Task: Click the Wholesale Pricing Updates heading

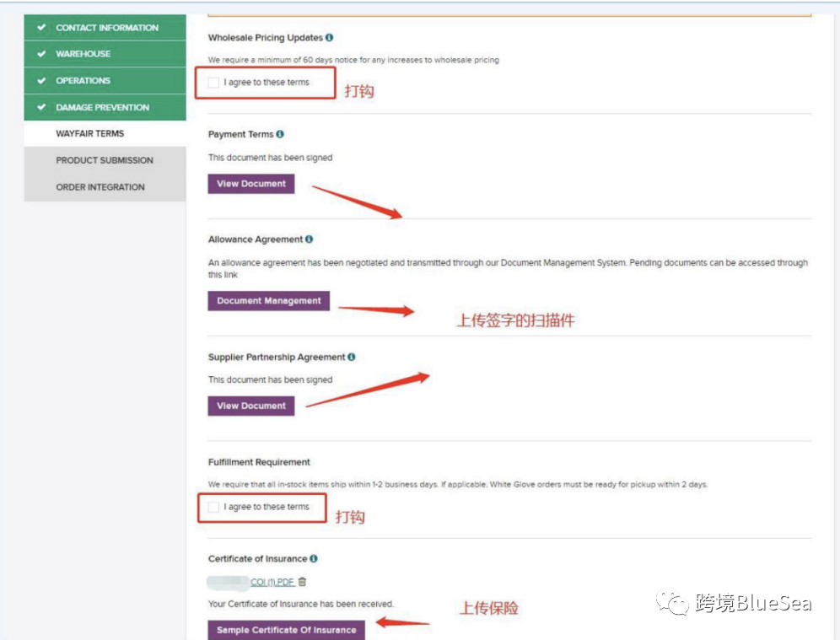Action: 266,37
